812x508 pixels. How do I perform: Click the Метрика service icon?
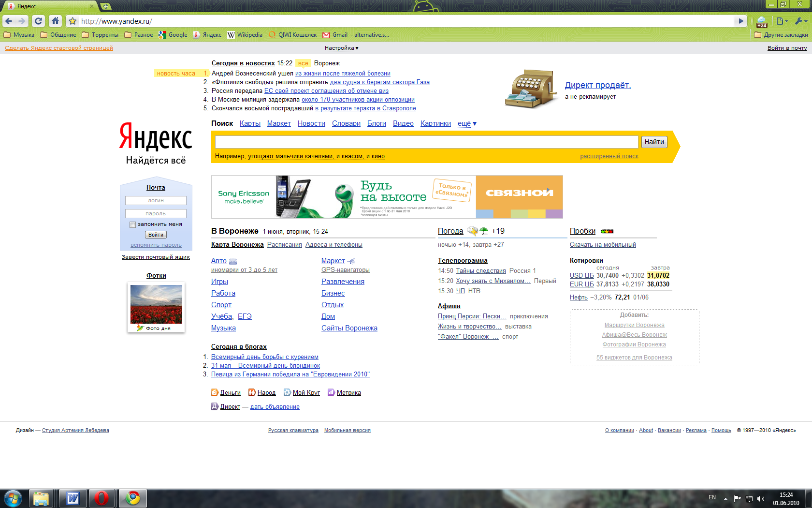[x=331, y=392]
